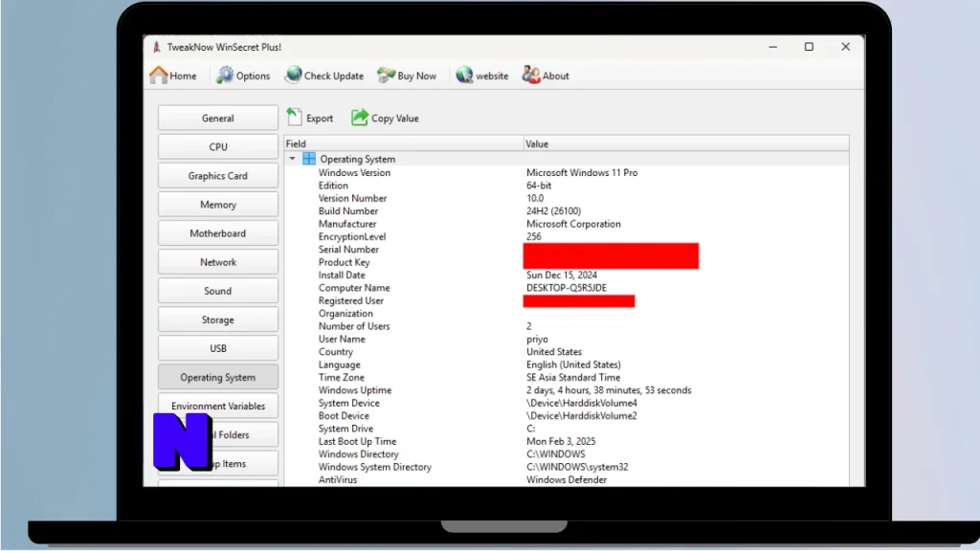Viewport: 980px width, 551px height.
Task: Go to the Storage section
Action: [x=217, y=320]
